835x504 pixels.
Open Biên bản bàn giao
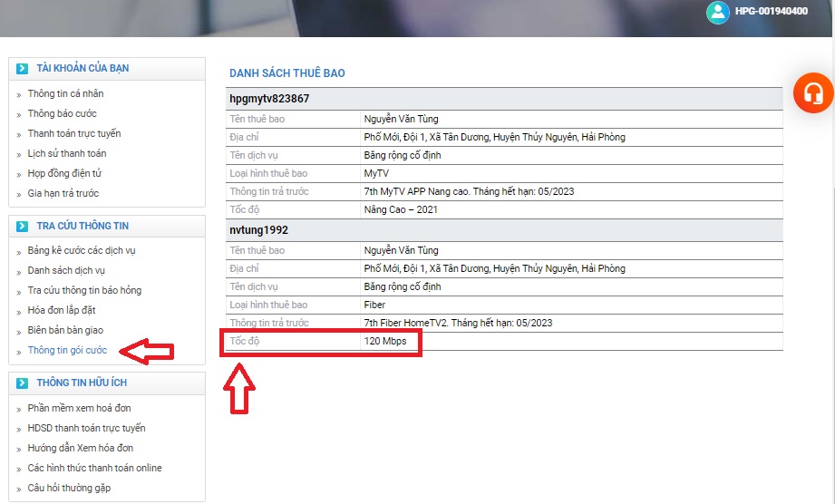pyautogui.click(x=65, y=330)
